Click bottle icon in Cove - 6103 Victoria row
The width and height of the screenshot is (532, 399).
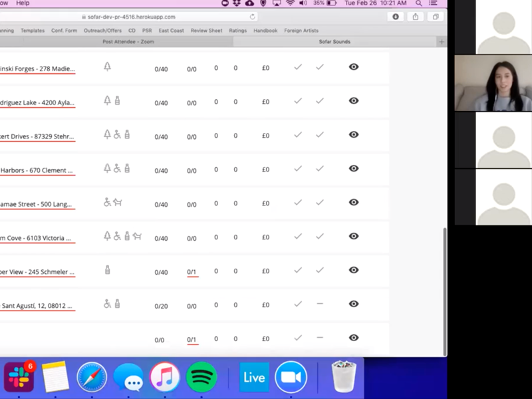[x=127, y=236]
